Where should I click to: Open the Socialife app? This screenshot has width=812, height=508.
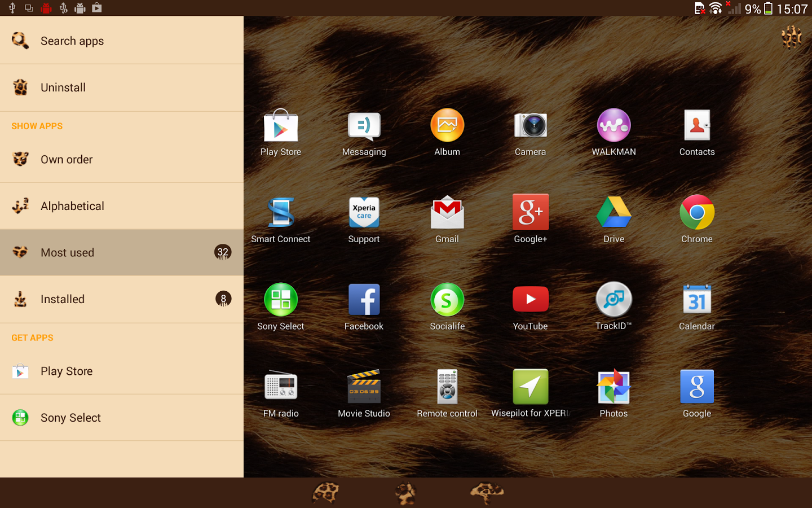[447, 307]
